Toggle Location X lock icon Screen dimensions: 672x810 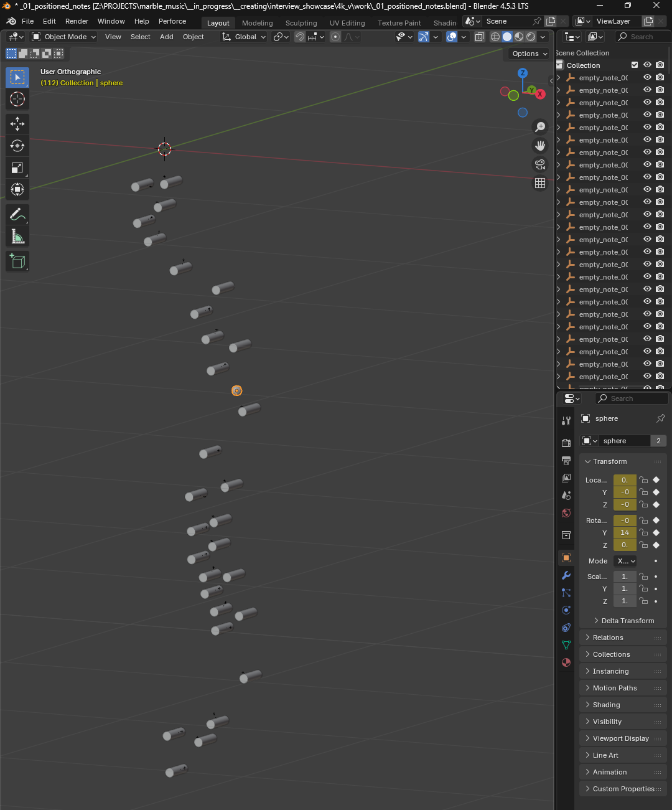tap(644, 480)
